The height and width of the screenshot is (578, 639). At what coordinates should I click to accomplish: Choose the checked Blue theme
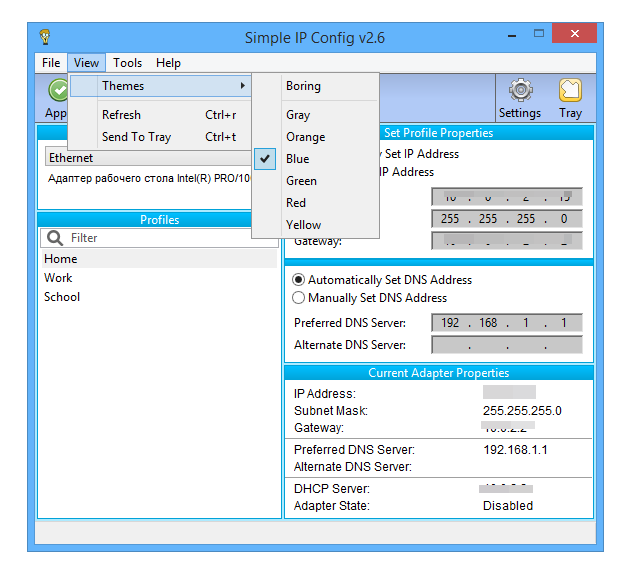point(297,159)
